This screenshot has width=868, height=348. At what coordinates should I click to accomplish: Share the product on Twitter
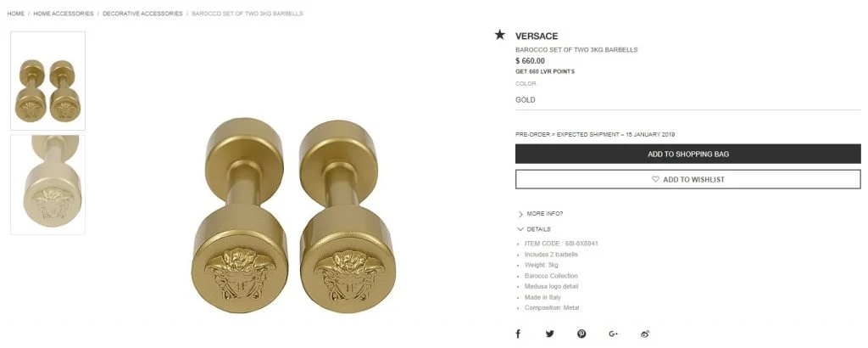click(549, 334)
